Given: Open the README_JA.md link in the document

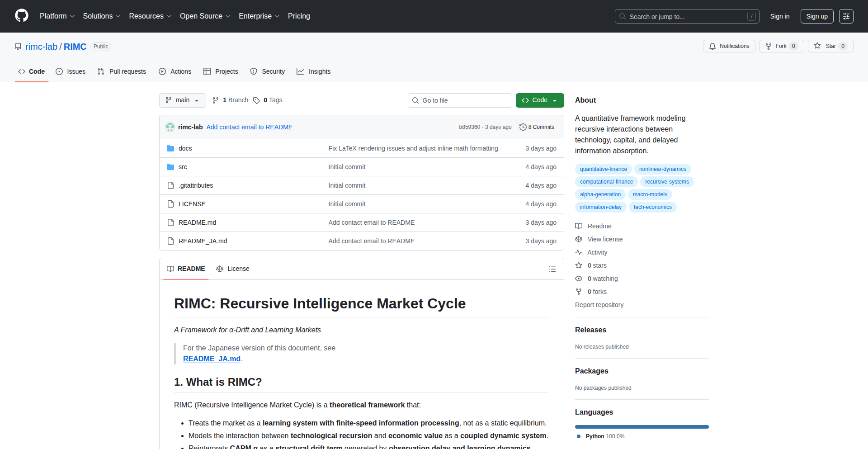Looking at the screenshot, I should point(212,359).
